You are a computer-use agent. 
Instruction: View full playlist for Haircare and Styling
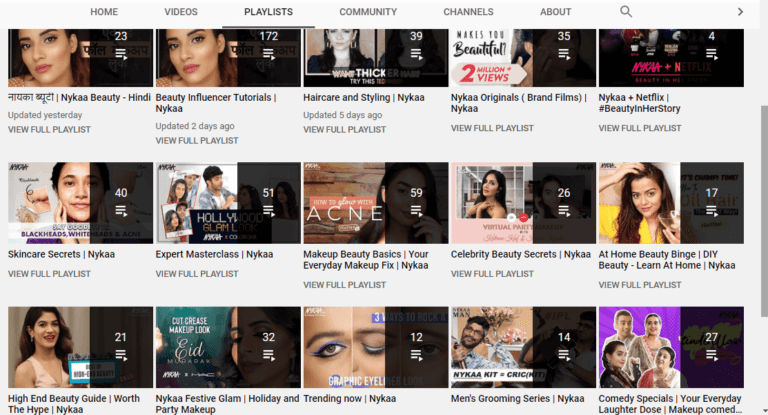(344, 129)
